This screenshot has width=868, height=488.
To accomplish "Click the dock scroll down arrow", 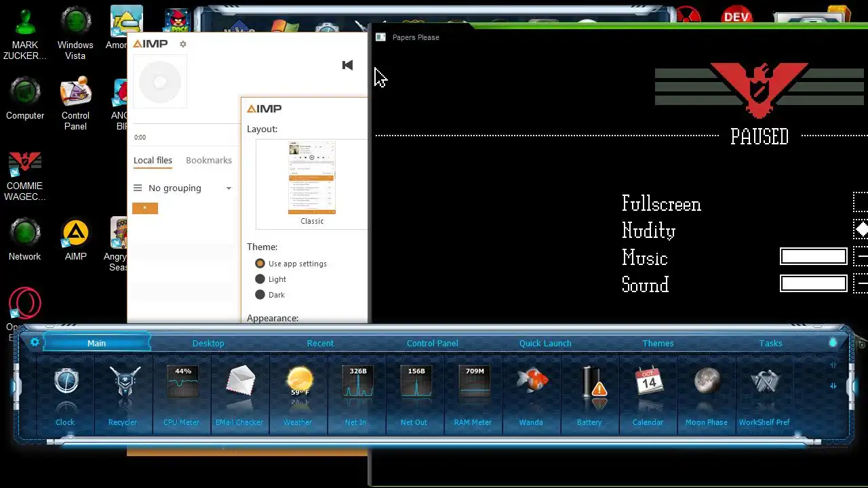I will (833, 386).
